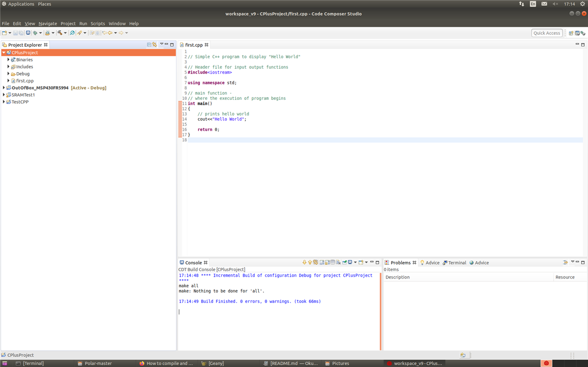The image size is (588, 367).
Task: Click the Open Perspective icon
Action: (571, 33)
